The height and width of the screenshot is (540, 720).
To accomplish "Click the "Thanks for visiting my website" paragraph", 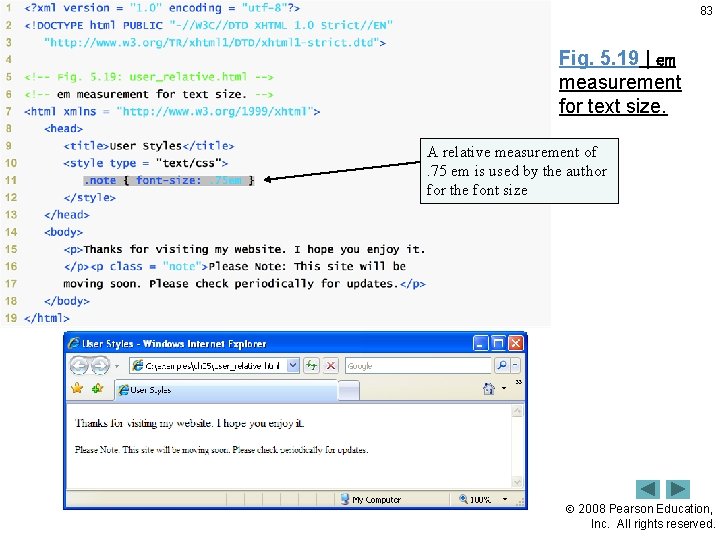I will click(x=189, y=423).
